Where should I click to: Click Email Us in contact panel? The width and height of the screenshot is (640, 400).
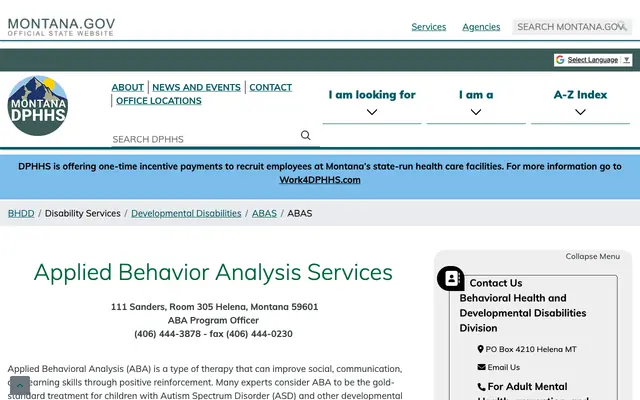coord(504,367)
